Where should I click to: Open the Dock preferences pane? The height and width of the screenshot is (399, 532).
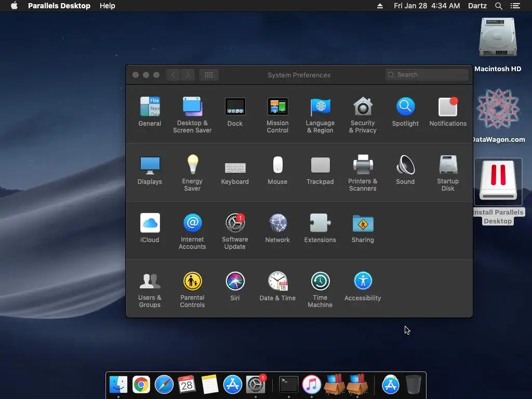(x=235, y=112)
